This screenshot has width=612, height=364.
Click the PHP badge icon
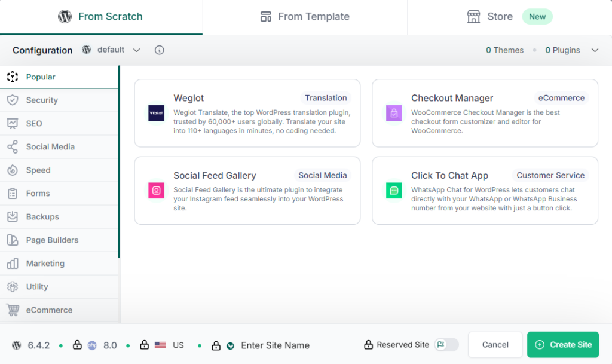[x=92, y=345]
